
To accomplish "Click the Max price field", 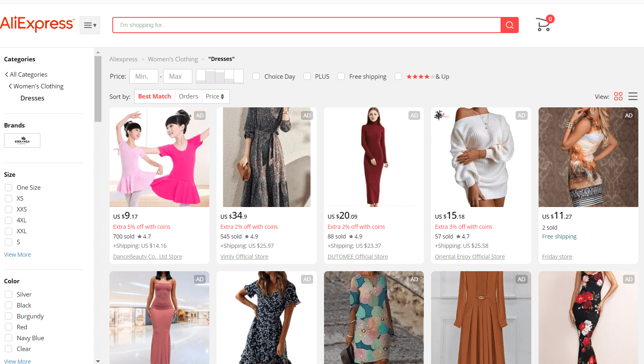I will pyautogui.click(x=178, y=76).
